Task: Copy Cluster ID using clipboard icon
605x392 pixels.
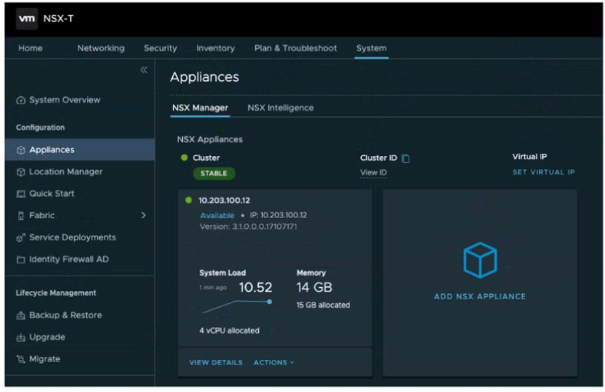Action: [406, 159]
